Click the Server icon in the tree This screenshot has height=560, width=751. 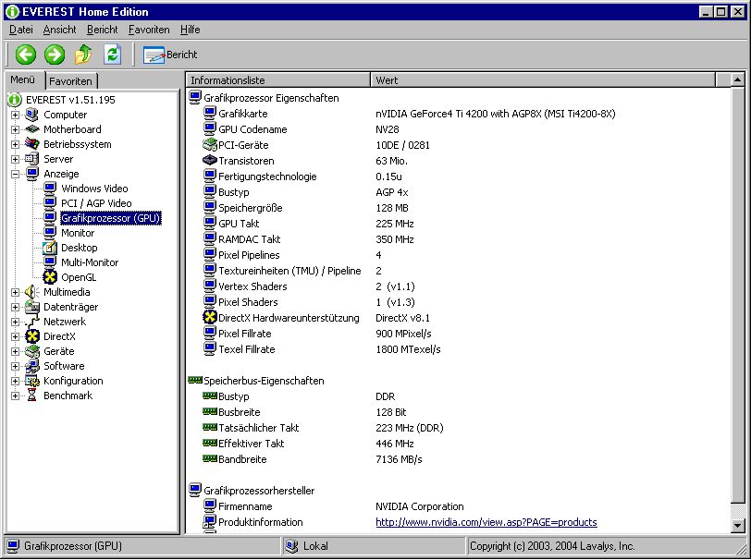pyautogui.click(x=32, y=159)
